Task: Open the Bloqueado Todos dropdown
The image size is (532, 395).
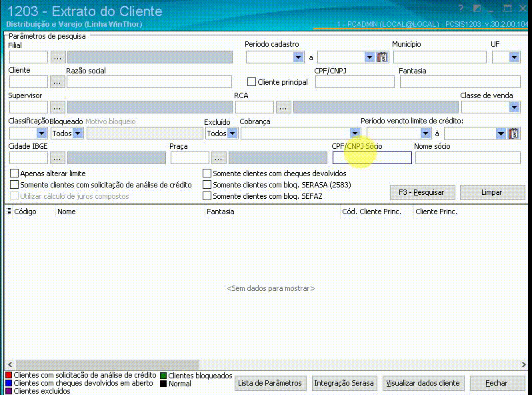Action: click(x=78, y=133)
